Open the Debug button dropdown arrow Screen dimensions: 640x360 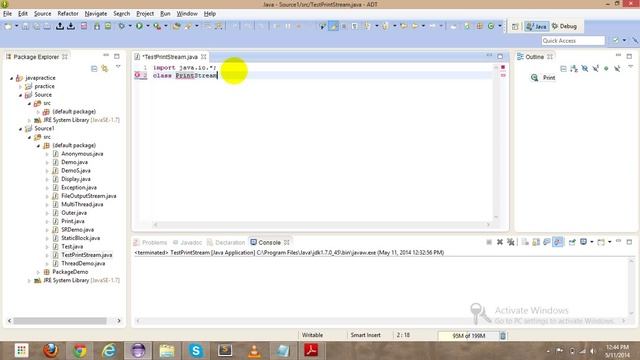coord(130,26)
